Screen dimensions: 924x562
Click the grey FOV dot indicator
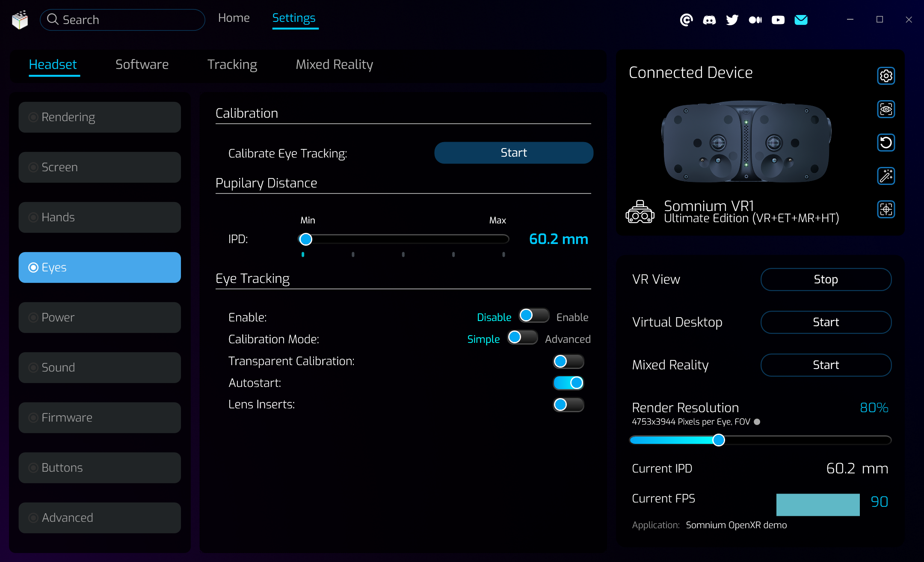tap(757, 422)
